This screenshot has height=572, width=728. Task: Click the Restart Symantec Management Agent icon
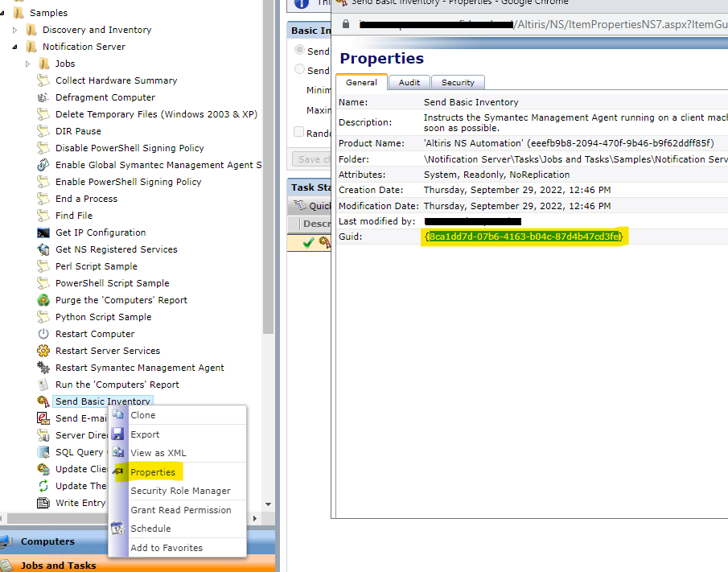point(43,368)
